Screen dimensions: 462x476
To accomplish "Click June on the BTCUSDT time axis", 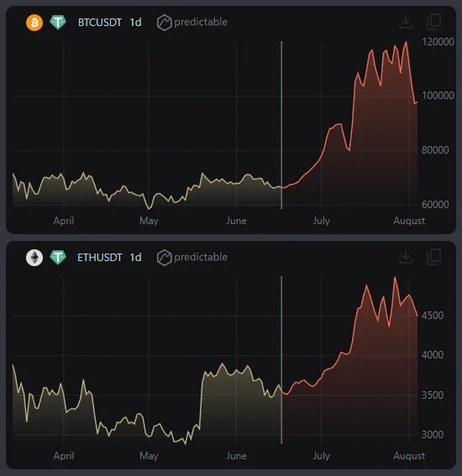I will (236, 221).
